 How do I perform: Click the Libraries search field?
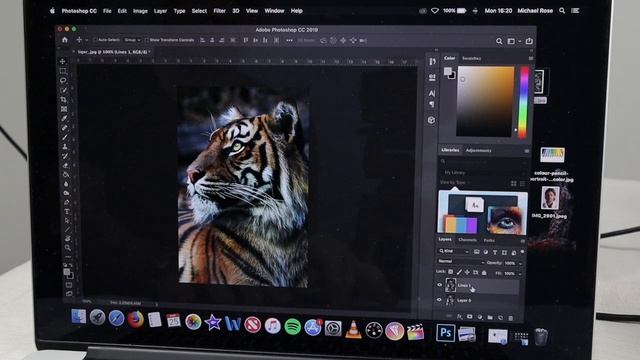[484, 162]
